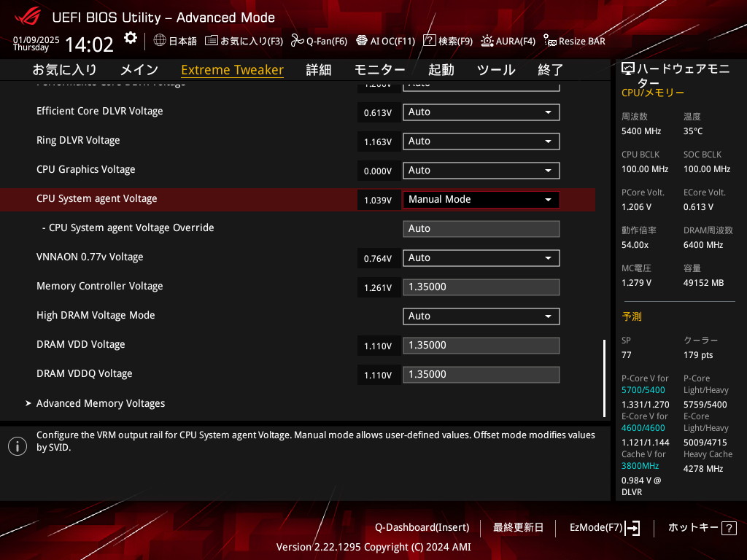Open the Resize BAR setting
The image size is (747, 560).
point(550,42)
